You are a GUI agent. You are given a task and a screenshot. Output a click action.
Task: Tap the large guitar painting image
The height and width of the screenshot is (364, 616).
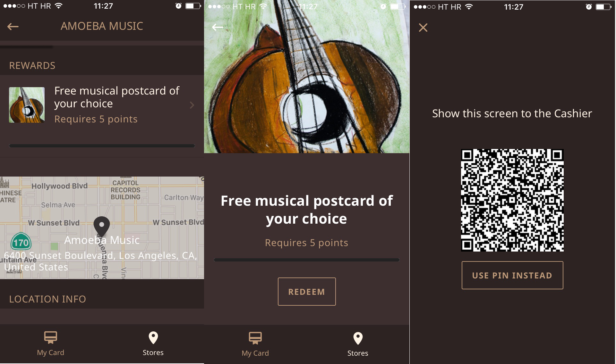(x=307, y=77)
